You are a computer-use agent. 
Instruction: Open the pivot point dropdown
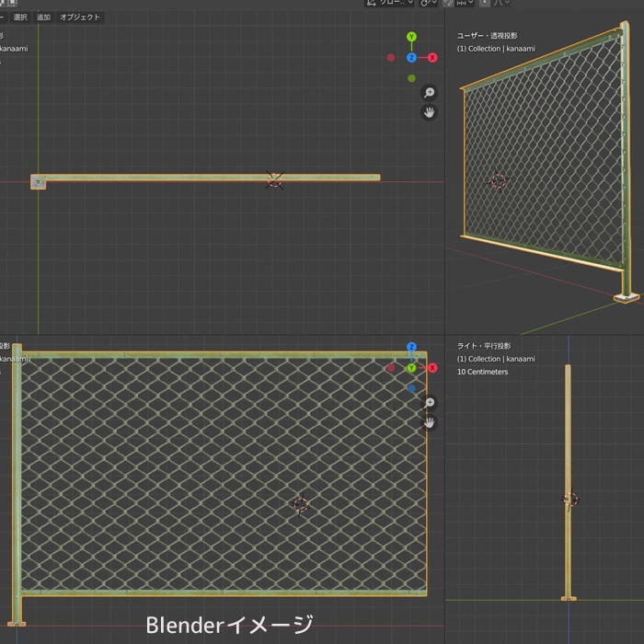(429, 3)
